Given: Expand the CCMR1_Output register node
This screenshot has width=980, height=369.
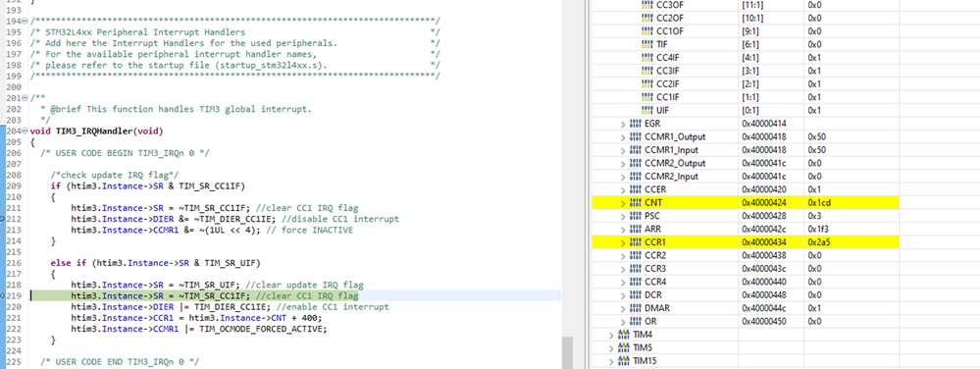Looking at the screenshot, I should pyautogui.click(x=623, y=137).
